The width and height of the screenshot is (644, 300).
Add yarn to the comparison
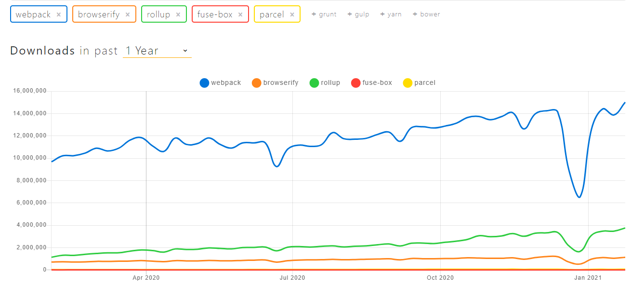391,14
